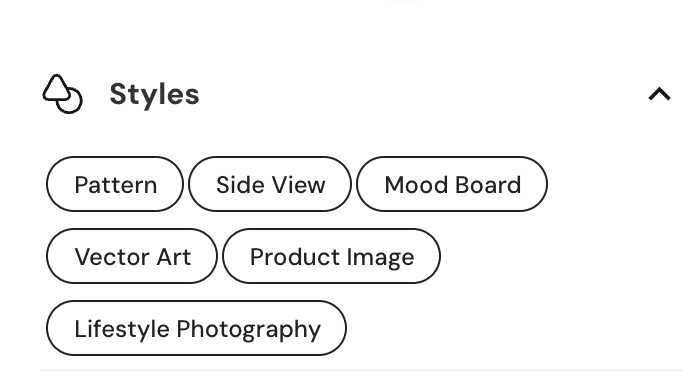Turn on the Side View tag
This screenshot has height=371, width=682.
click(x=270, y=184)
